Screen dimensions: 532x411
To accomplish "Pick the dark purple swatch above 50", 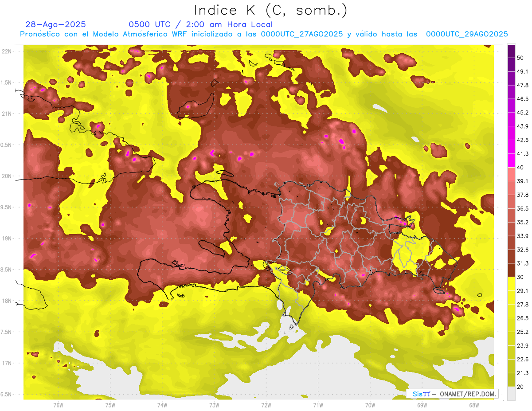I will pyautogui.click(x=511, y=51).
